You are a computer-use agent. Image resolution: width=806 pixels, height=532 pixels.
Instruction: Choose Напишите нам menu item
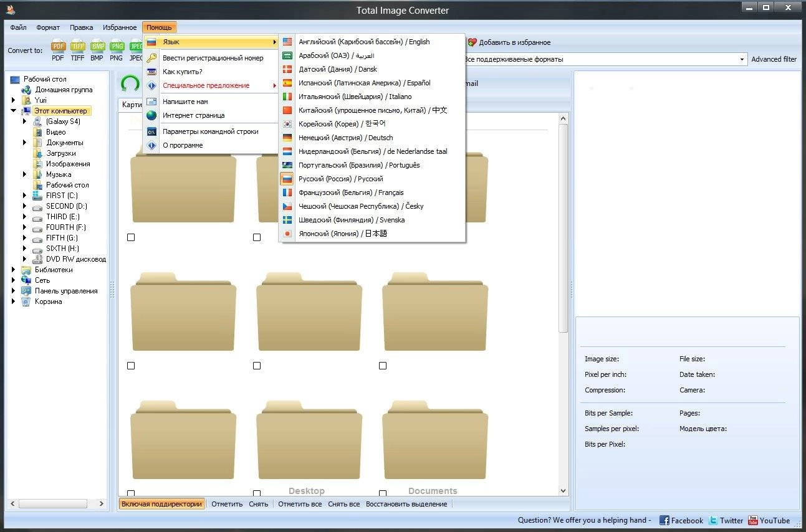coord(211,102)
